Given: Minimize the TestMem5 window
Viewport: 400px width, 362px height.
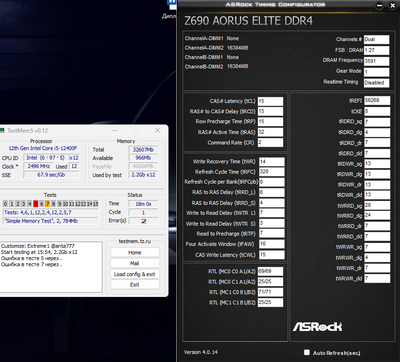Looking at the screenshot, I should click(114, 131).
